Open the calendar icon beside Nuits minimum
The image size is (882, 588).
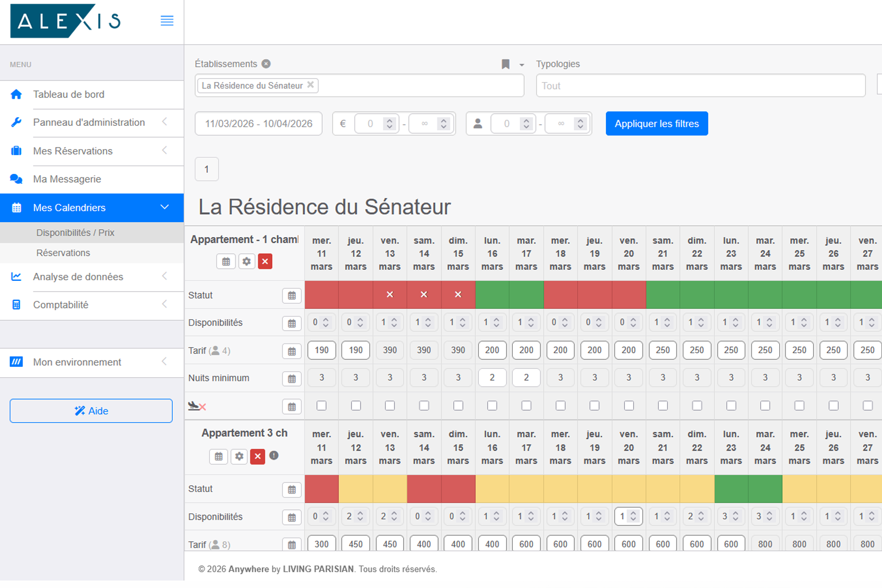[x=292, y=378]
